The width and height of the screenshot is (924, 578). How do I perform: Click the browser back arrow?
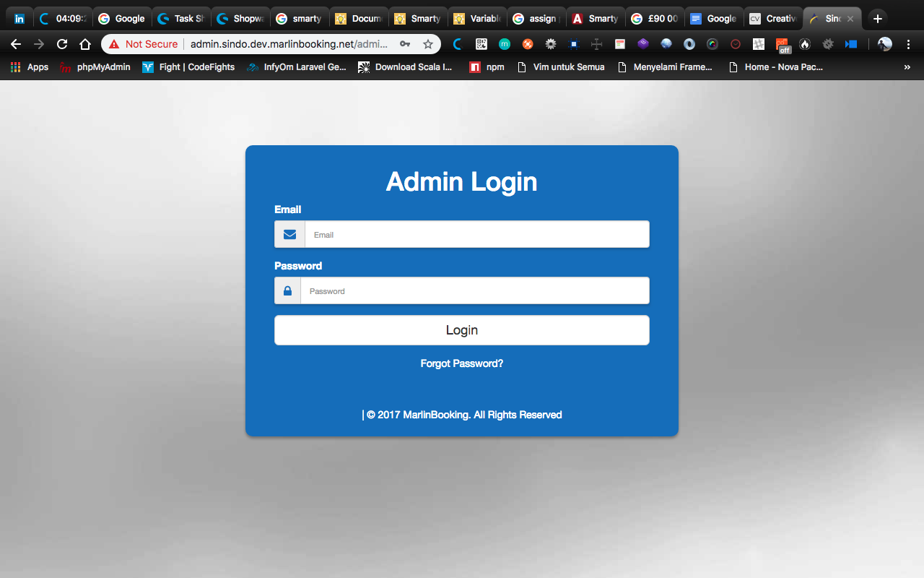click(16, 44)
